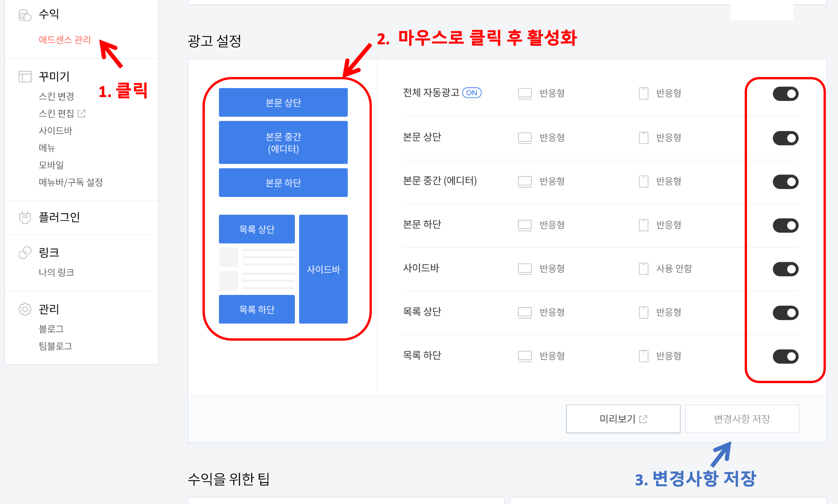Click the 링크 section heading
Screen dimensions: 838x504
click(x=49, y=252)
